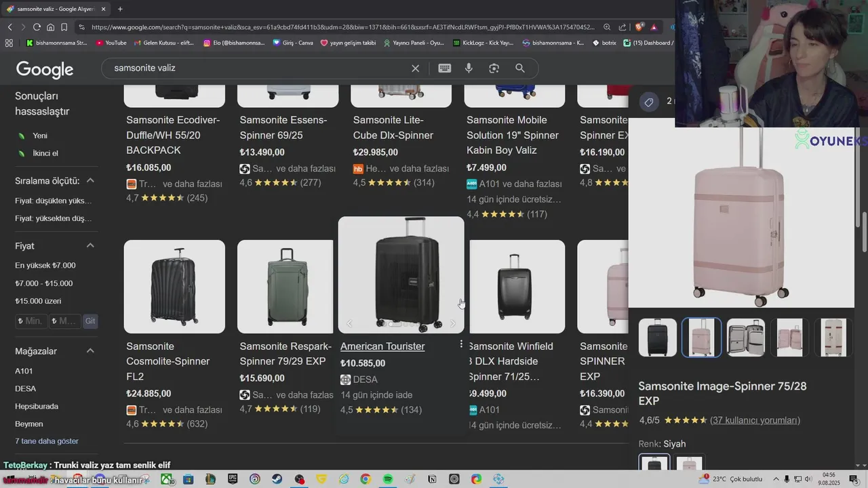Open KickLogz bookmark

click(483, 43)
